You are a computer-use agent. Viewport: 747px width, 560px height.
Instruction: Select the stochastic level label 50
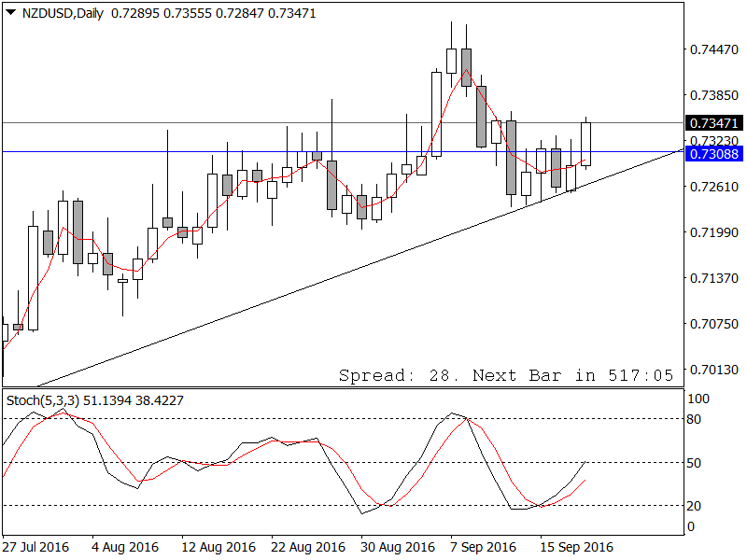(x=694, y=463)
